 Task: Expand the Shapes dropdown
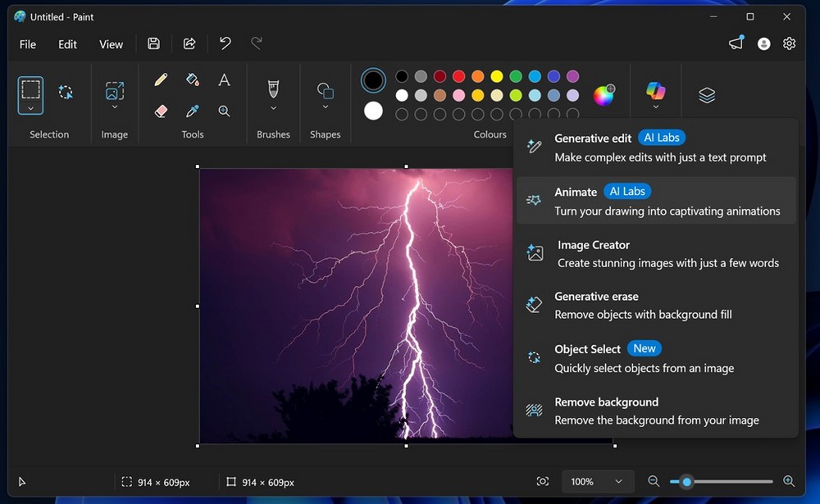point(326,107)
